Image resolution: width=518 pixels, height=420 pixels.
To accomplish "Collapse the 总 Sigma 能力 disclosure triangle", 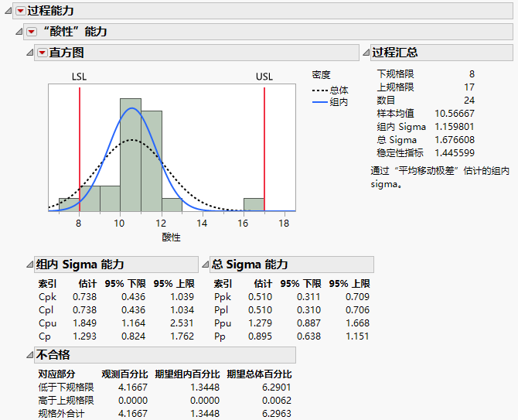I will pos(206,265).
